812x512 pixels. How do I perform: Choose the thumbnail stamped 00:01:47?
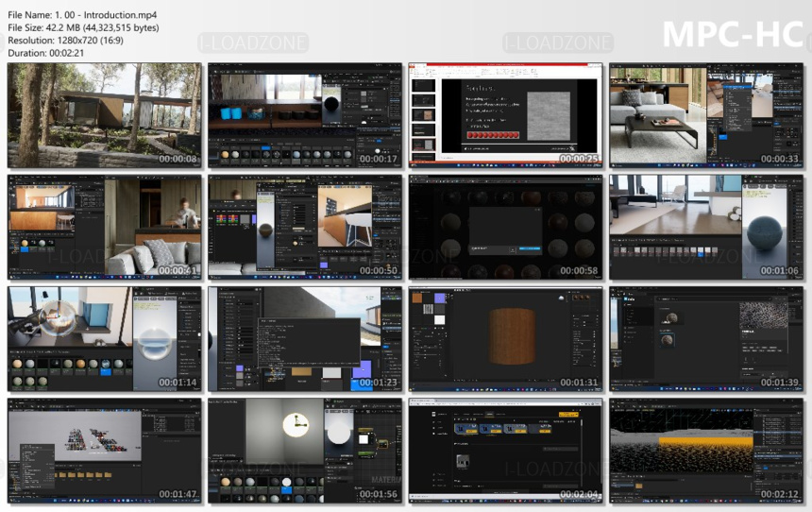coord(105,452)
